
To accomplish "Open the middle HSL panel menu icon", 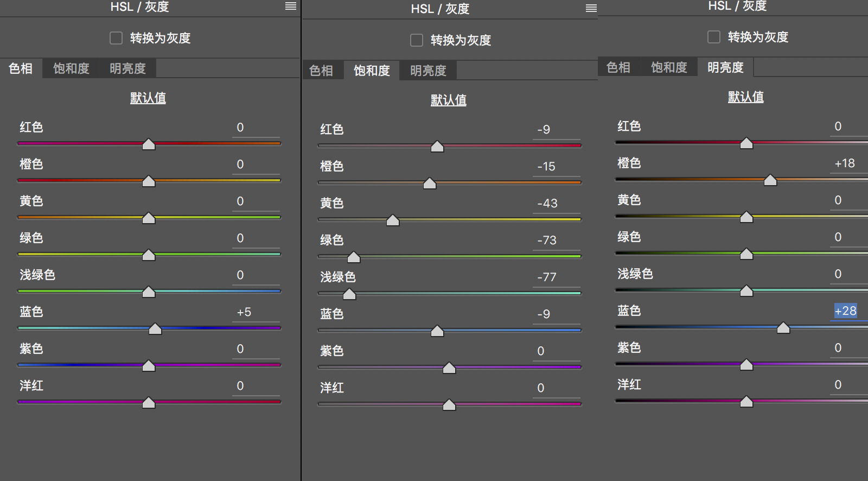I will [x=591, y=8].
